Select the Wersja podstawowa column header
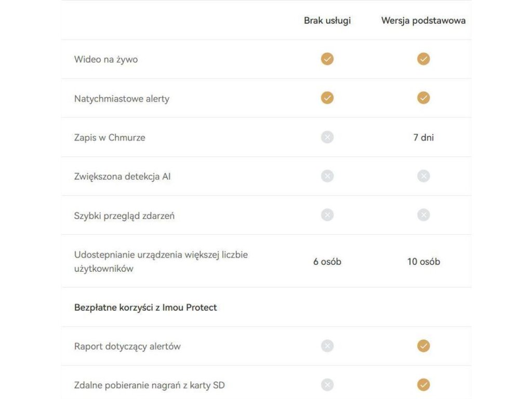The height and width of the screenshot is (399, 532). tap(423, 21)
